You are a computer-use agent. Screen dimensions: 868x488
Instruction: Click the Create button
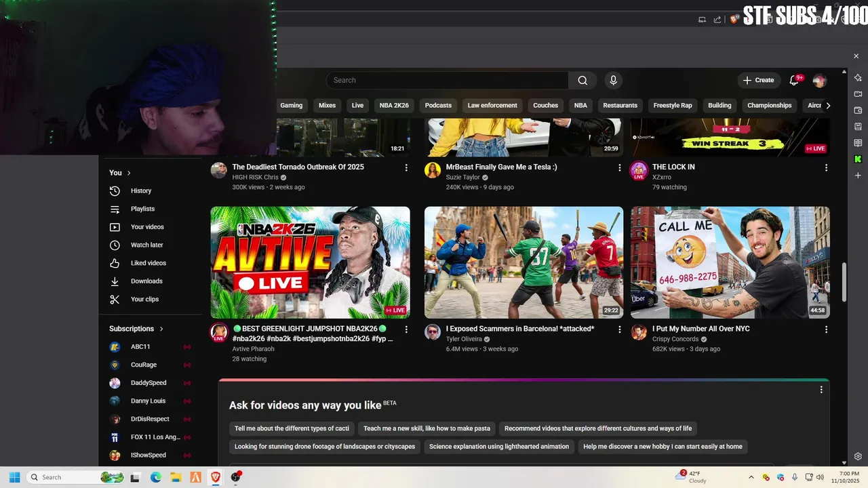pos(759,80)
